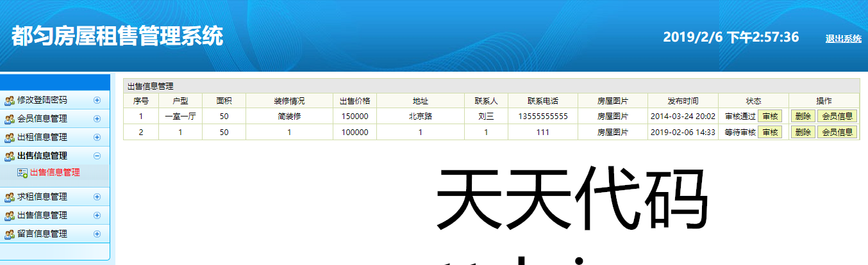Click the people icon beside bold 出售信息管理
This screenshot has width=868, height=265.
[x=10, y=156]
